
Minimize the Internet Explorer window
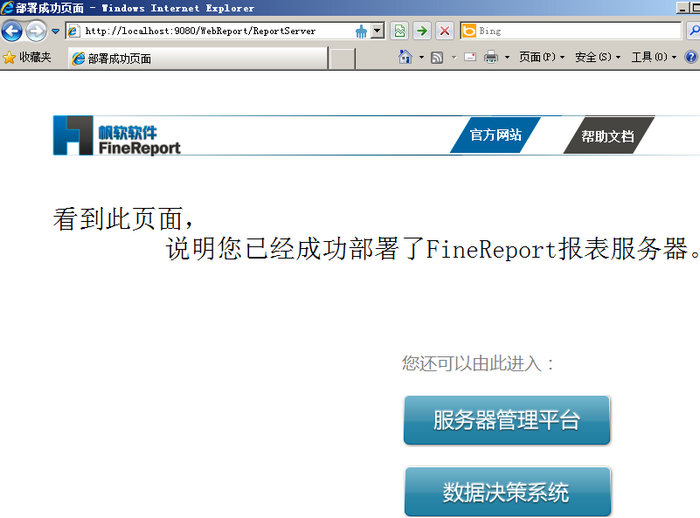tap(683, 8)
